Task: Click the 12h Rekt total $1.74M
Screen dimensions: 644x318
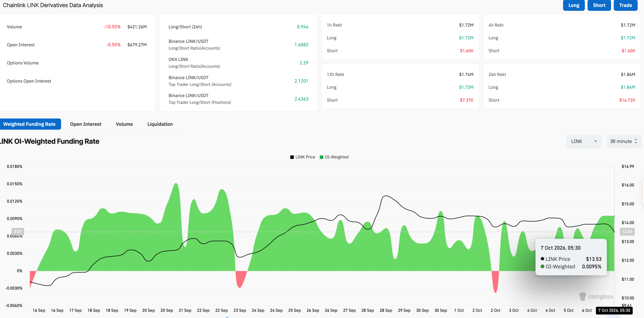Action: [466, 74]
